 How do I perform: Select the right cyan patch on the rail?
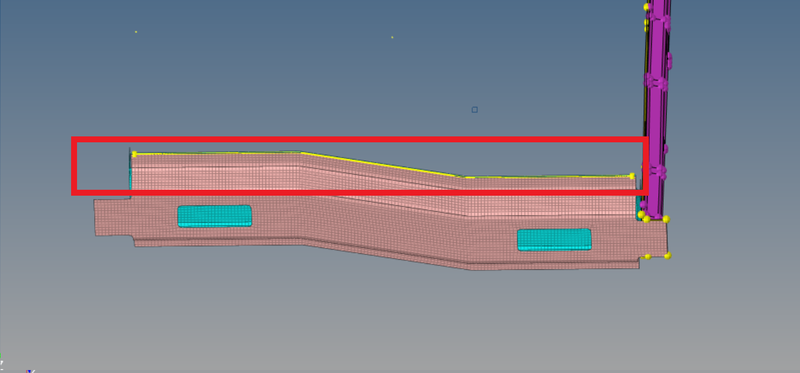pos(554,239)
